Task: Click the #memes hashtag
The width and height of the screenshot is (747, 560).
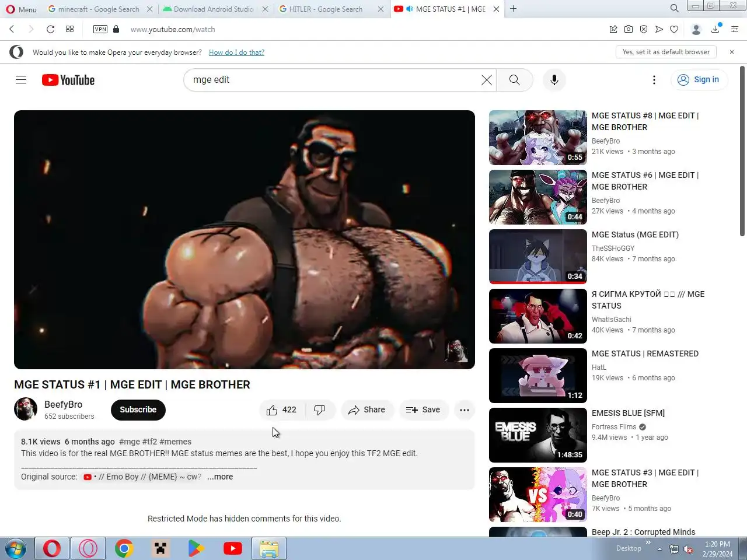Action: click(175, 442)
